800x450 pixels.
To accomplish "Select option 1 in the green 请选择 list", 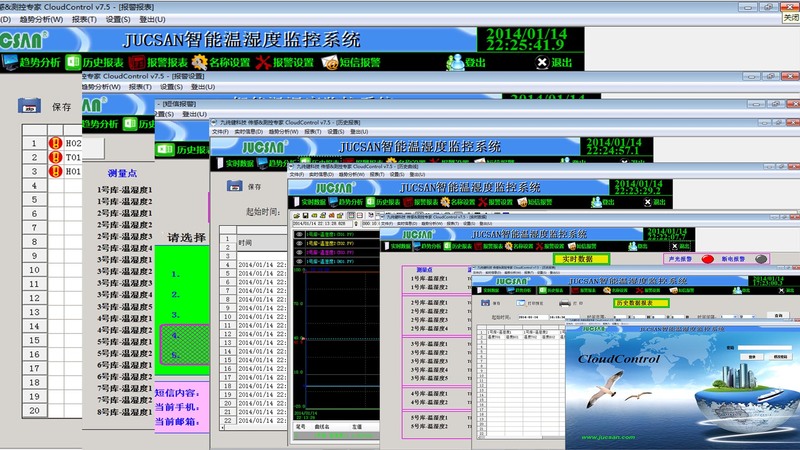I will tap(176, 274).
